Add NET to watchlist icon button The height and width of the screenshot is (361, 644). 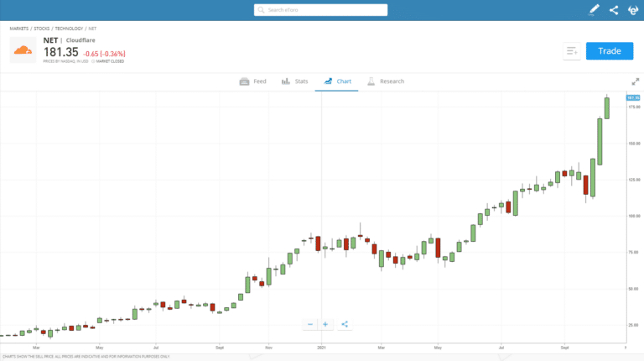coord(572,51)
